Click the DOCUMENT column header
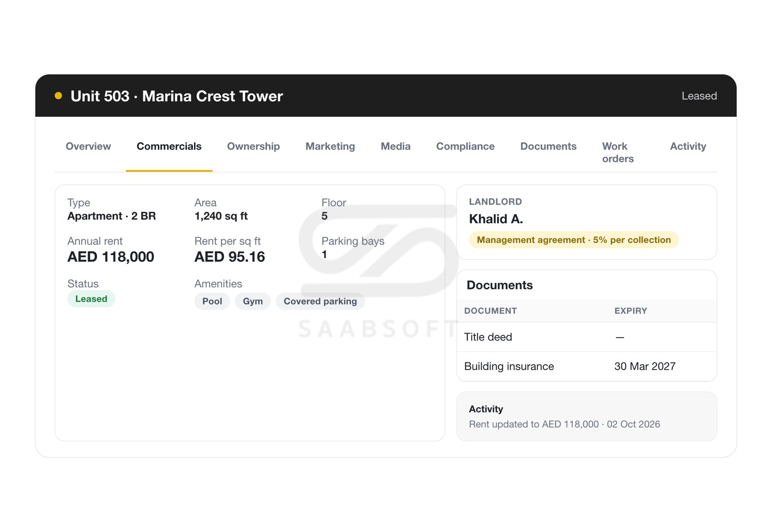Viewport: 772px width, 532px height. 490,311
